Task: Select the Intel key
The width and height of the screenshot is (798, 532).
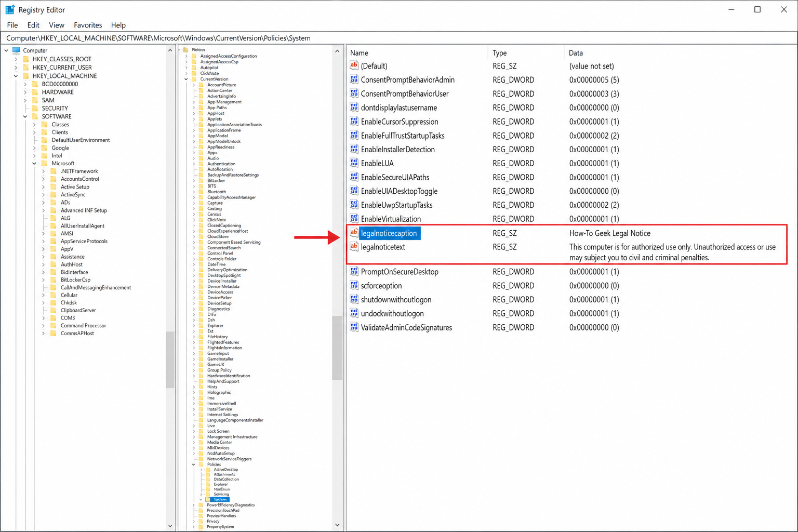Action: [x=57, y=156]
